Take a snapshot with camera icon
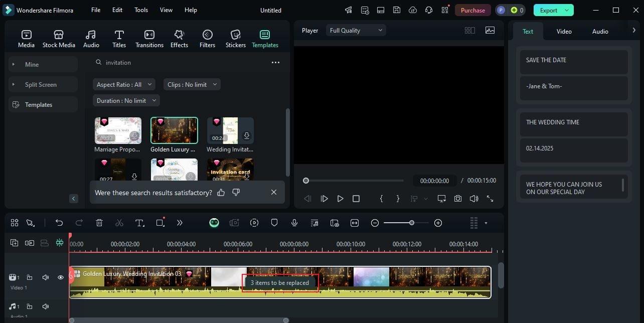 (458, 199)
